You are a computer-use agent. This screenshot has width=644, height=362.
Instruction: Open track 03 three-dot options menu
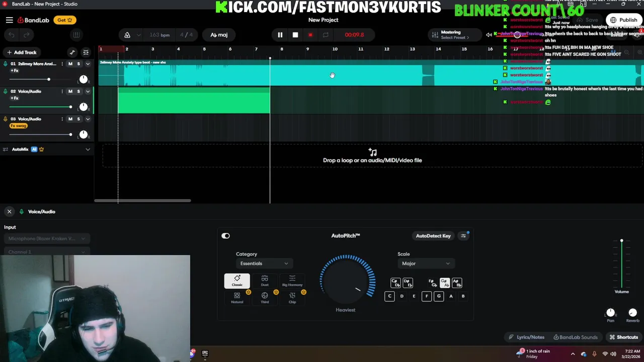tap(62, 119)
